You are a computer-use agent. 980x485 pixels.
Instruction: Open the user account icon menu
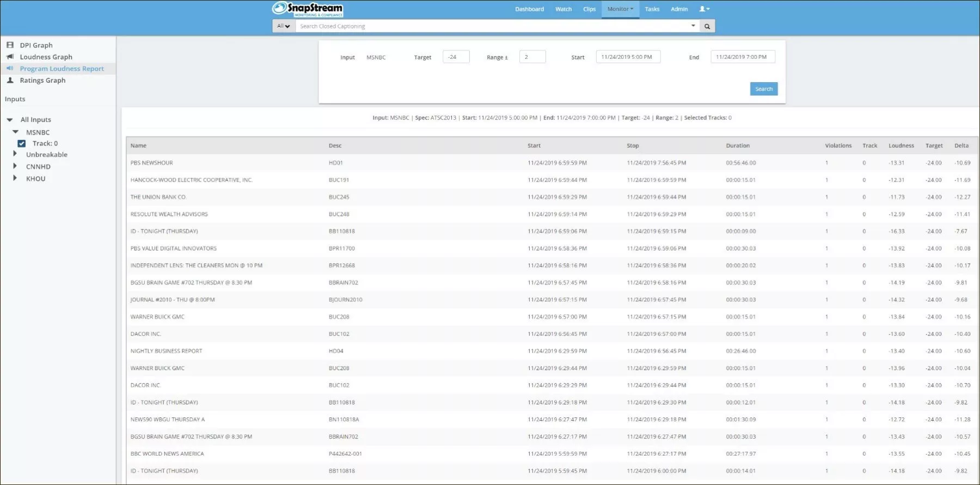point(704,9)
